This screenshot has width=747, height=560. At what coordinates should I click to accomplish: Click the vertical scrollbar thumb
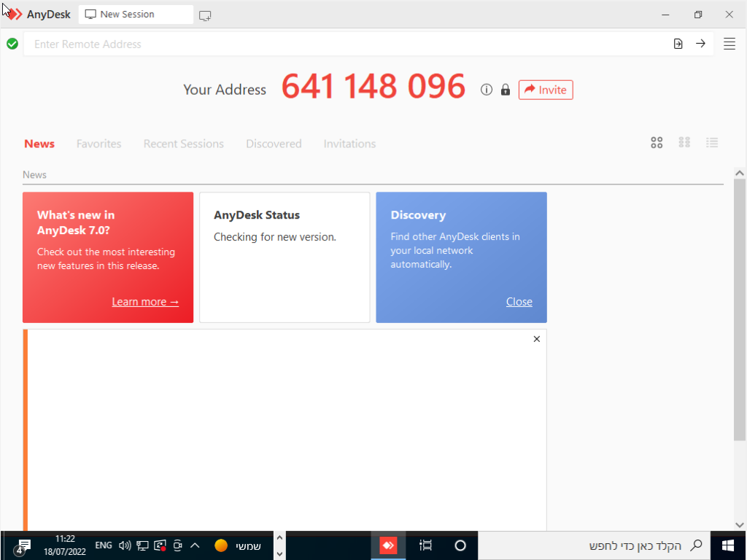click(739, 309)
